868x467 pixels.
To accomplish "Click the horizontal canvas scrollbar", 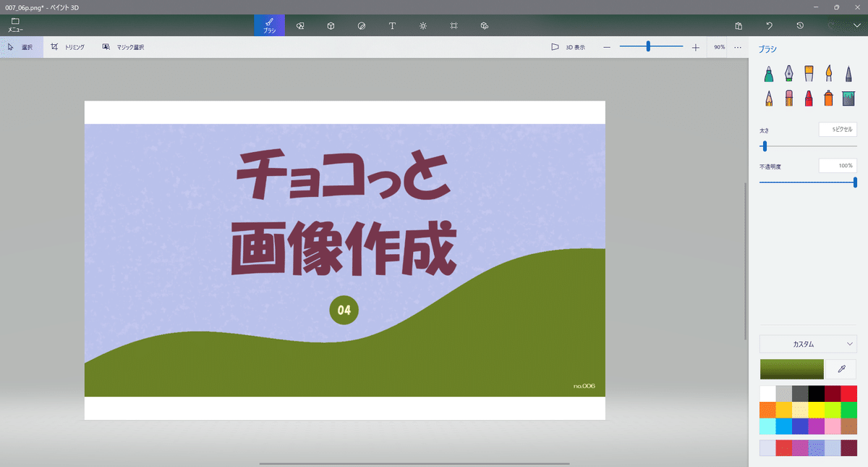I will (x=414, y=463).
